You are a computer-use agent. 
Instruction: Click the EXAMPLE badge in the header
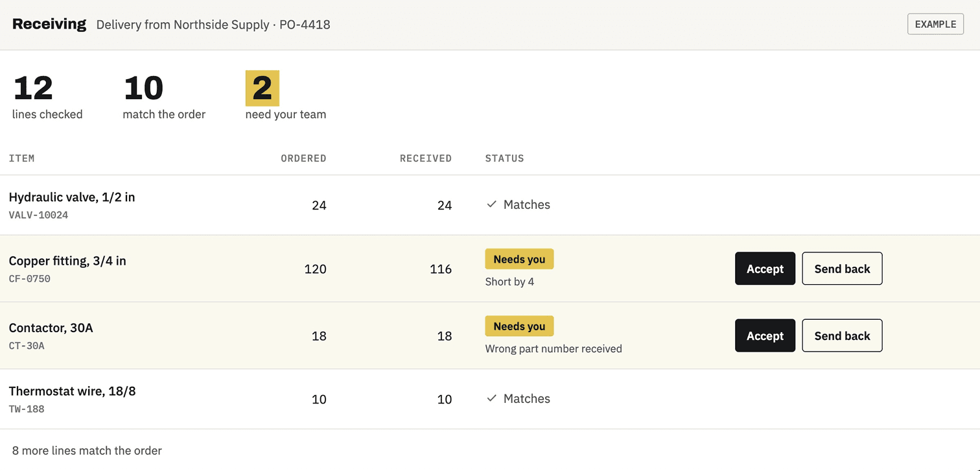pos(935,24)
